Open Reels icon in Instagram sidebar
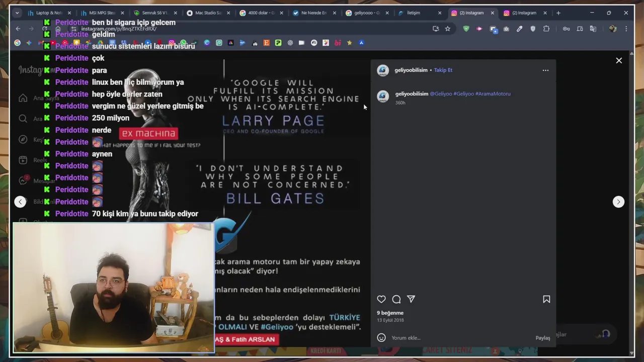This screenshot has height=362, width=644. 23,160
